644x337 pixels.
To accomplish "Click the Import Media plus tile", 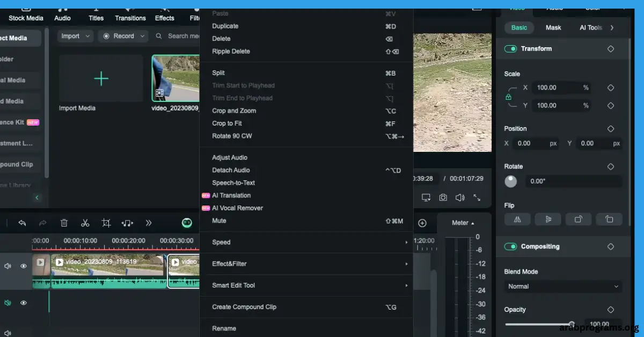I will [101, 78].
